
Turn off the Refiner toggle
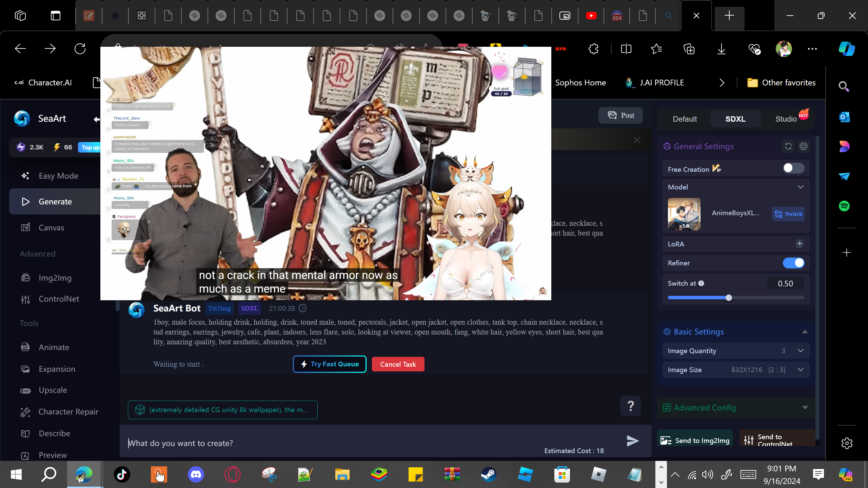[x=793, y=263]
